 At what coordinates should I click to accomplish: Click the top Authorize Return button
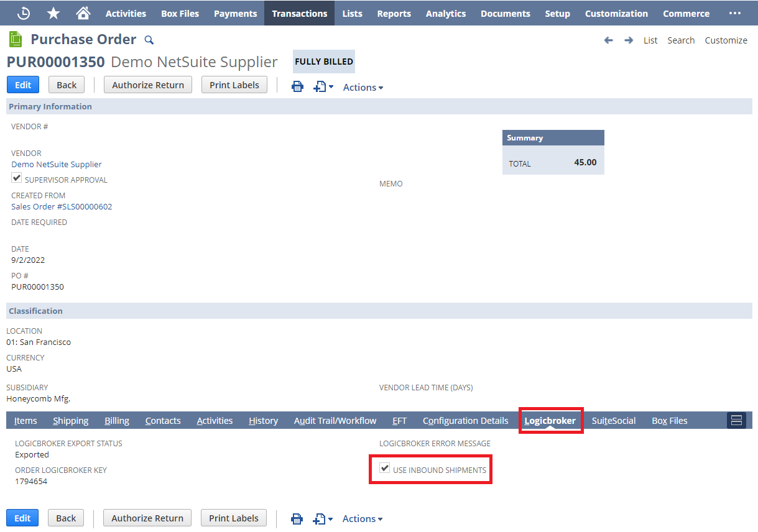coord(148,85)
